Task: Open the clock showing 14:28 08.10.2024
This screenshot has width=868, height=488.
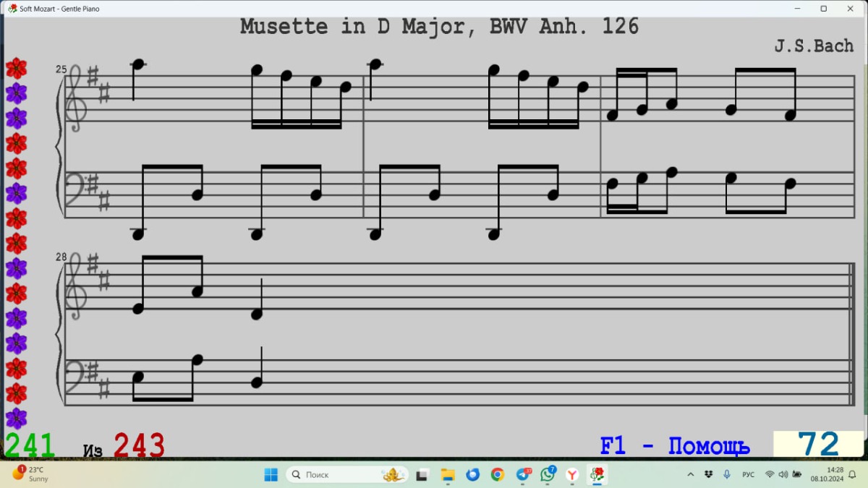Action: coord(827,474)
